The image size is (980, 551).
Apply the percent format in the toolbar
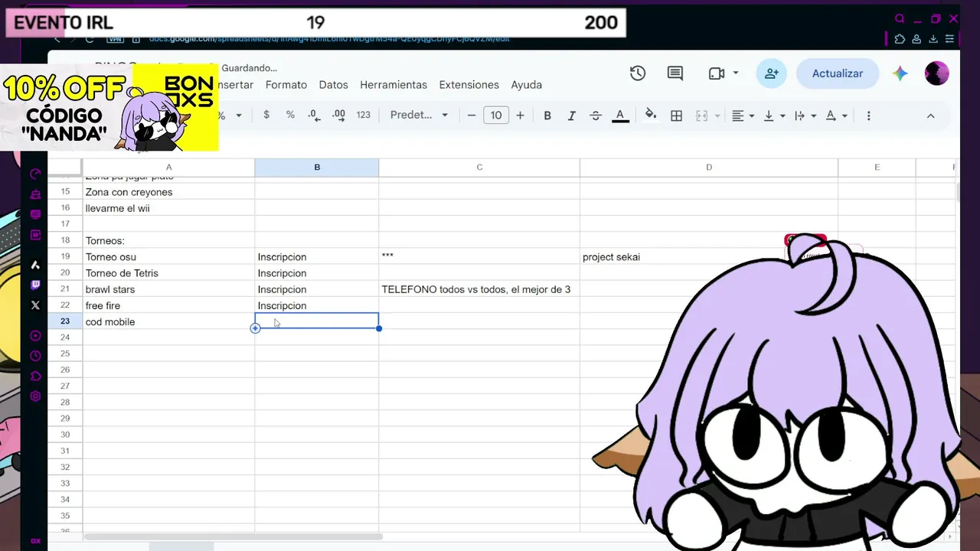[x=290, y=115]
